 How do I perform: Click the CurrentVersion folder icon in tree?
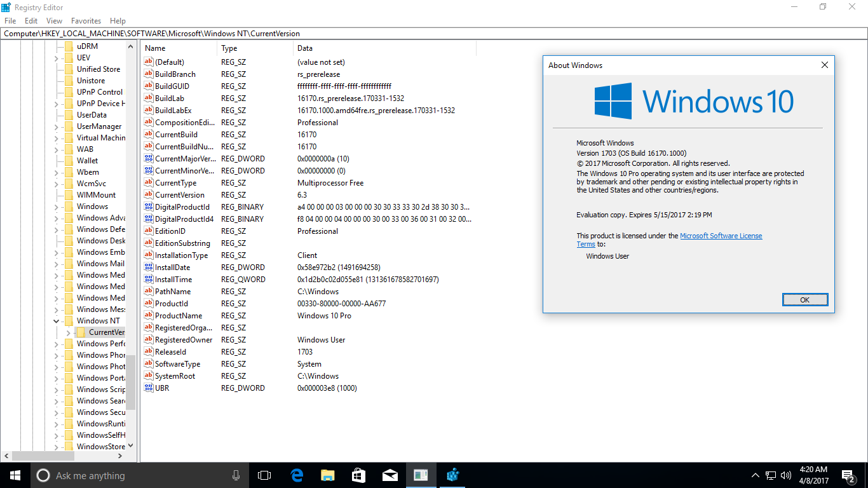pos(81,332)
